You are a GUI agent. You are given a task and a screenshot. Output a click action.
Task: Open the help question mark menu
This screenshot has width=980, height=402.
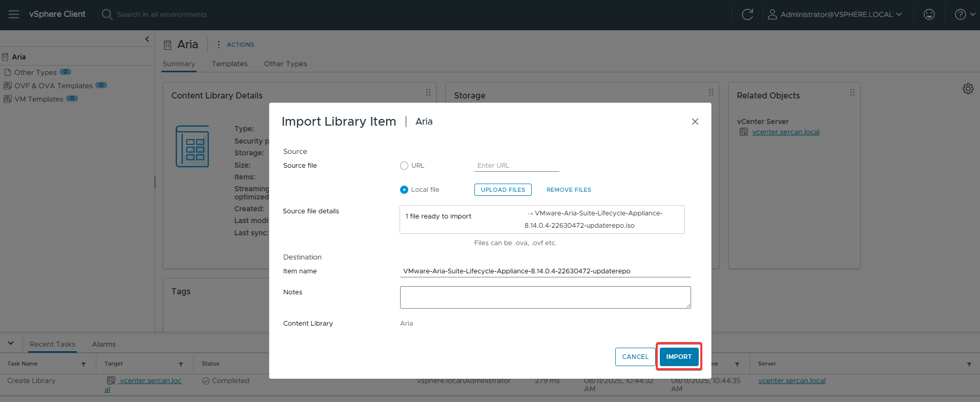[x=965, y=14]
